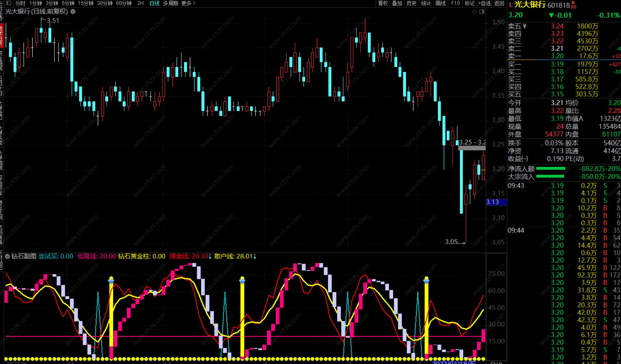Click the +自选 add to watchlist button
Viewport: 621px width, 364px height.
click(x=484, y=3)
